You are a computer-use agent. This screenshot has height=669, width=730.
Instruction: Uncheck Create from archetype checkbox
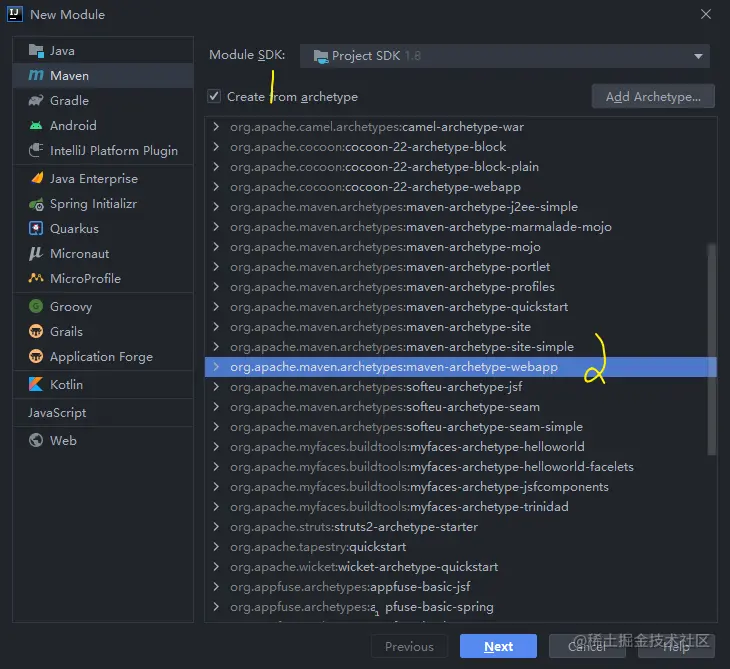point(214,96)
